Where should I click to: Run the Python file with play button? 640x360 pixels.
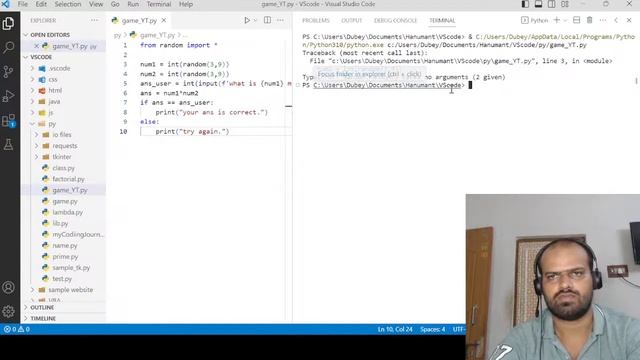pyautogui.click(x=247, y=20)
